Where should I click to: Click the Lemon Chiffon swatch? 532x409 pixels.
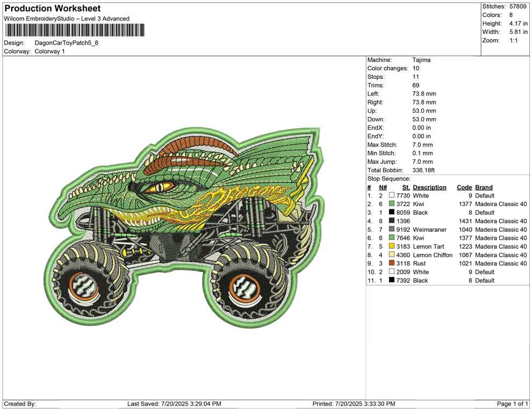point(392,254)
